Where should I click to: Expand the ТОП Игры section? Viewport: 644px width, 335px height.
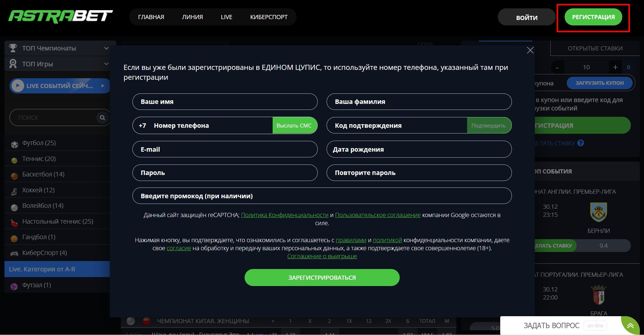click(x=106, y=64)
